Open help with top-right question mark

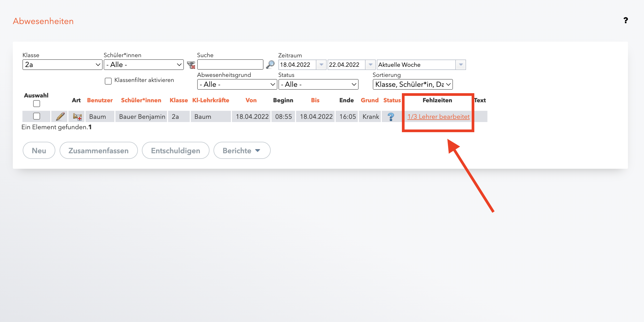625,21
